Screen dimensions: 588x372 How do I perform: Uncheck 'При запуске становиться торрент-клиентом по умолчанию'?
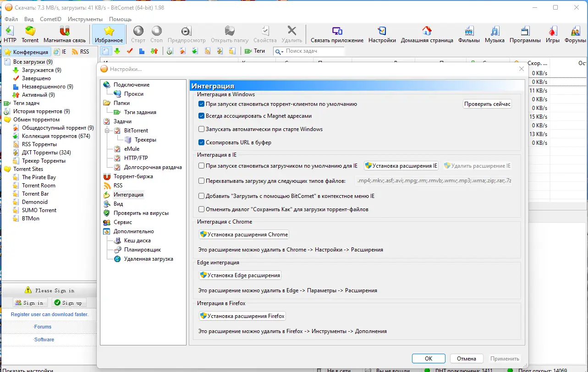(x=201, y=104)
